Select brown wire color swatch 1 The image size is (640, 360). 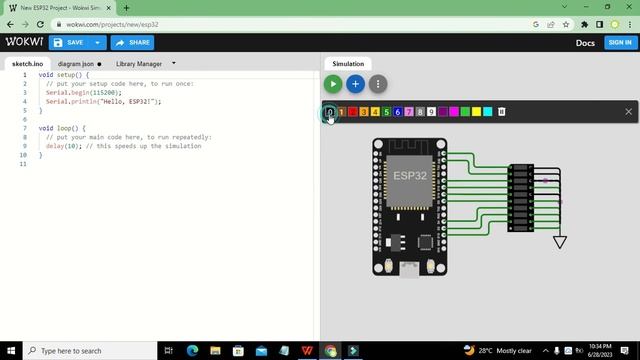[x=342, y=112]
